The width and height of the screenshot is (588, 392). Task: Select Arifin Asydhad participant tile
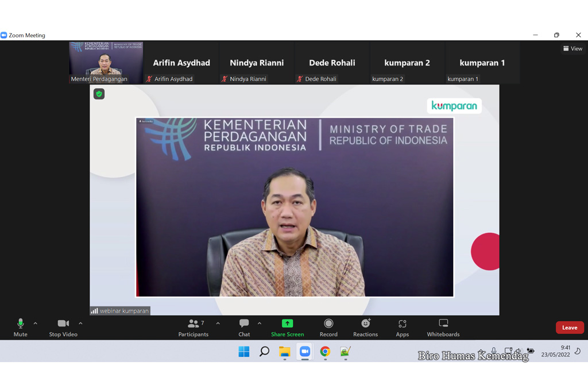tap(181, 63)
